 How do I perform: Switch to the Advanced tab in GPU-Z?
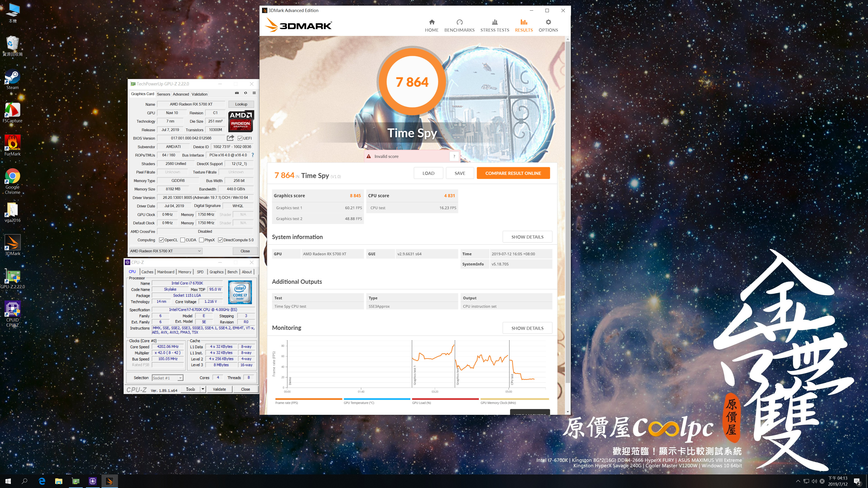(181, 94)
